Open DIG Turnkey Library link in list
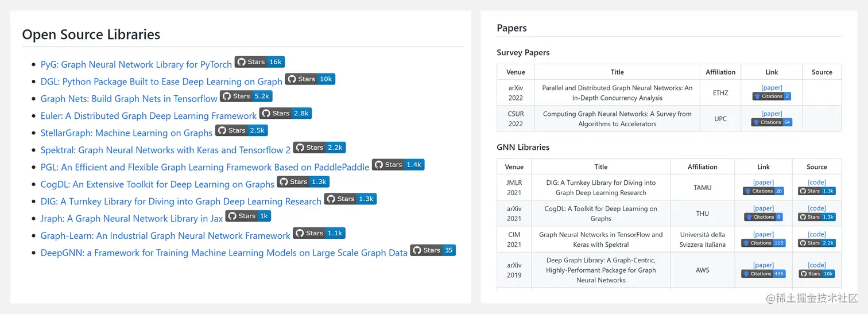The height and width of the screenshot is (314, 868). [x=181, y=201]
